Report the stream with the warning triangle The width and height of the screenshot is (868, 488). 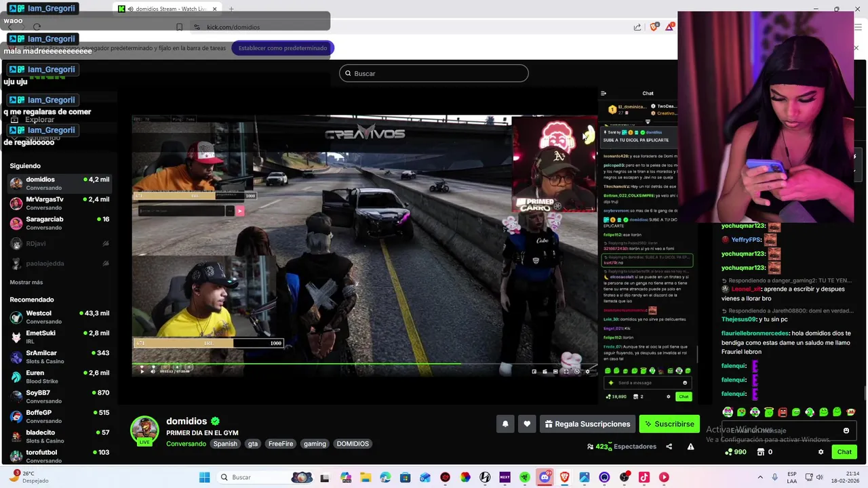690,447
